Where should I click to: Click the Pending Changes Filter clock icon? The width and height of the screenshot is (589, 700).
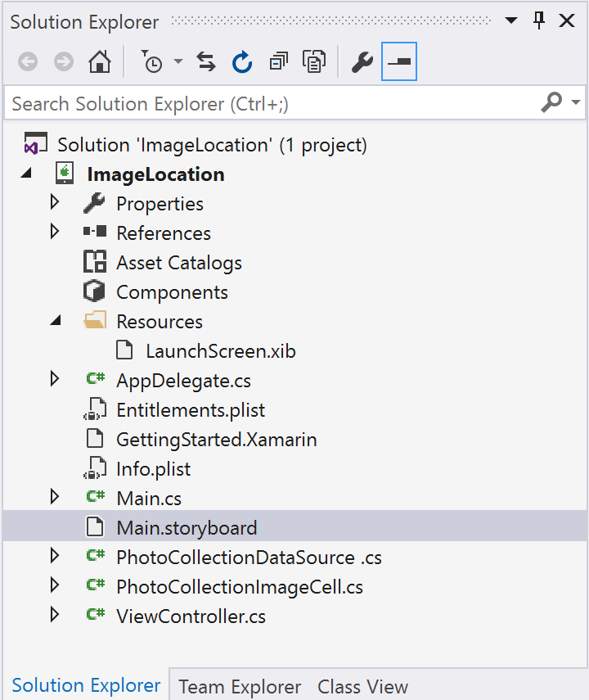pyautogui.click(x=152, y=62)
